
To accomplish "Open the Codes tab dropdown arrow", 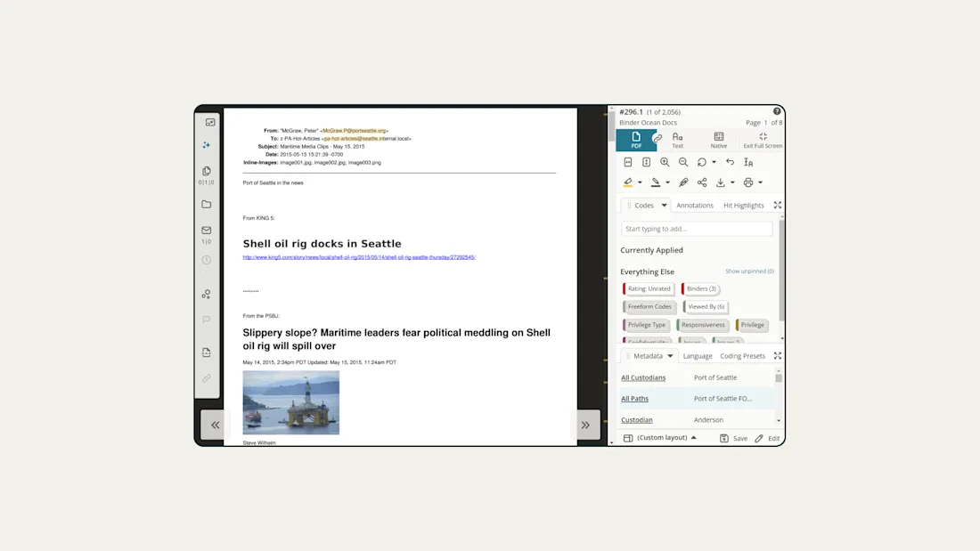I will [664, 206].
